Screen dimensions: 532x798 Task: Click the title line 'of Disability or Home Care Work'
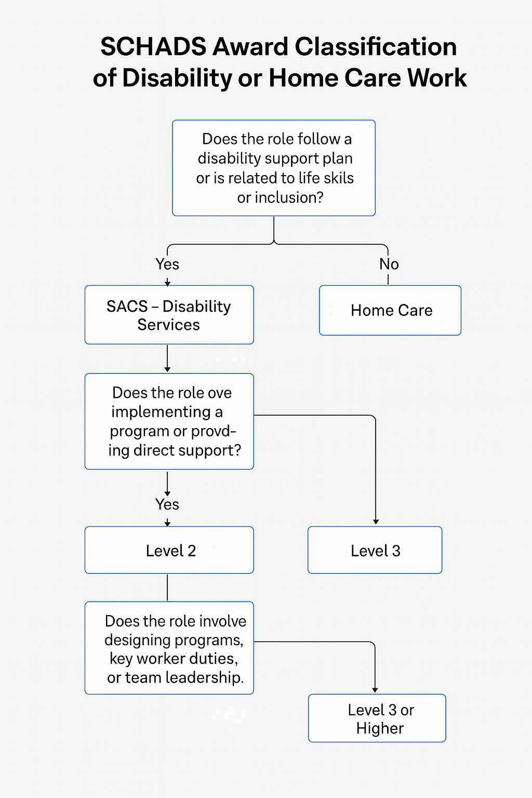coord(280,78)
